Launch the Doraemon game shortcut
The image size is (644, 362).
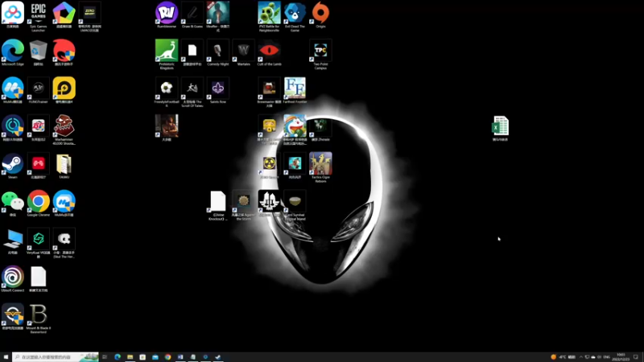(x=295, y=130)
